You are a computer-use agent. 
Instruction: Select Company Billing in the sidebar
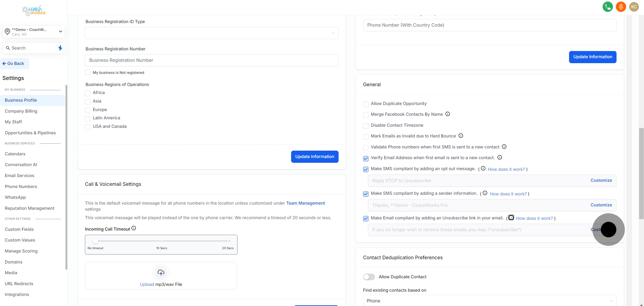[21, 111]
